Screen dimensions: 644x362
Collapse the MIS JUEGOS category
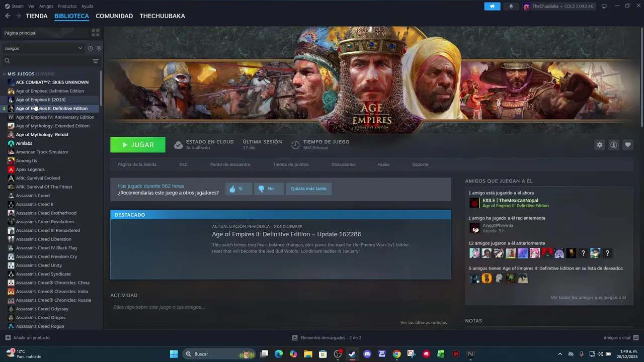pyautogui.click(x=5, y=74)
